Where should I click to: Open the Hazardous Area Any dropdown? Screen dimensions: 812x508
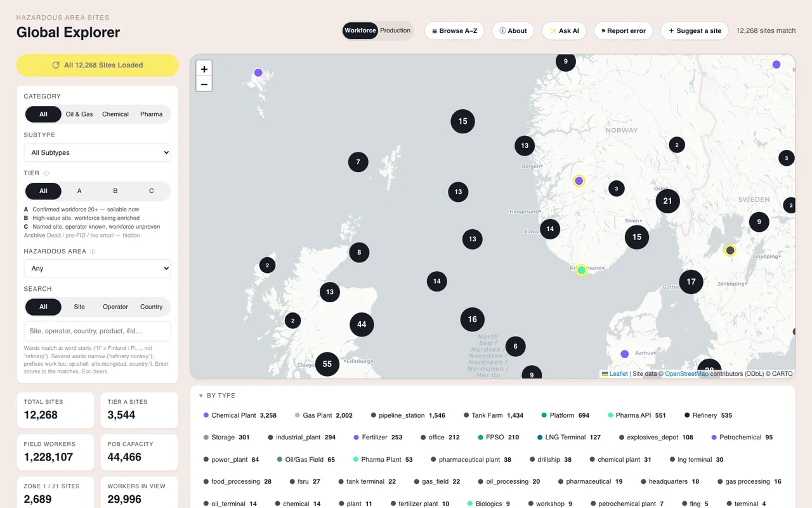point(97,269)
